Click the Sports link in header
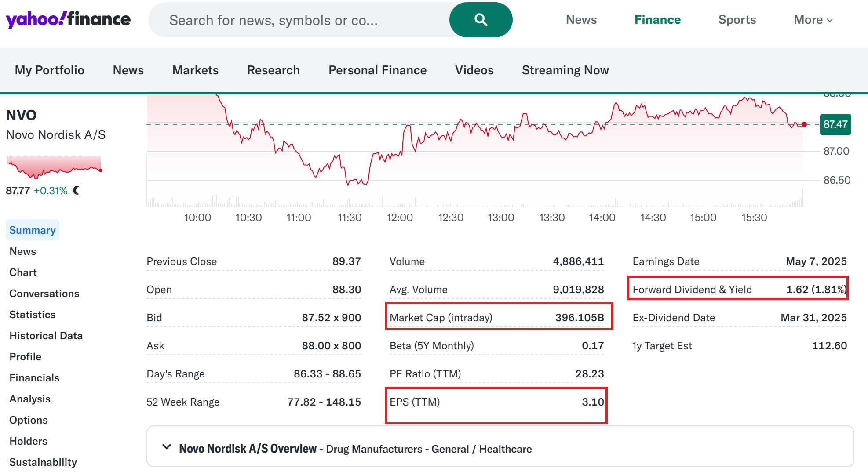This screenshot has width=868, height=475. click(x=737, y=20)
